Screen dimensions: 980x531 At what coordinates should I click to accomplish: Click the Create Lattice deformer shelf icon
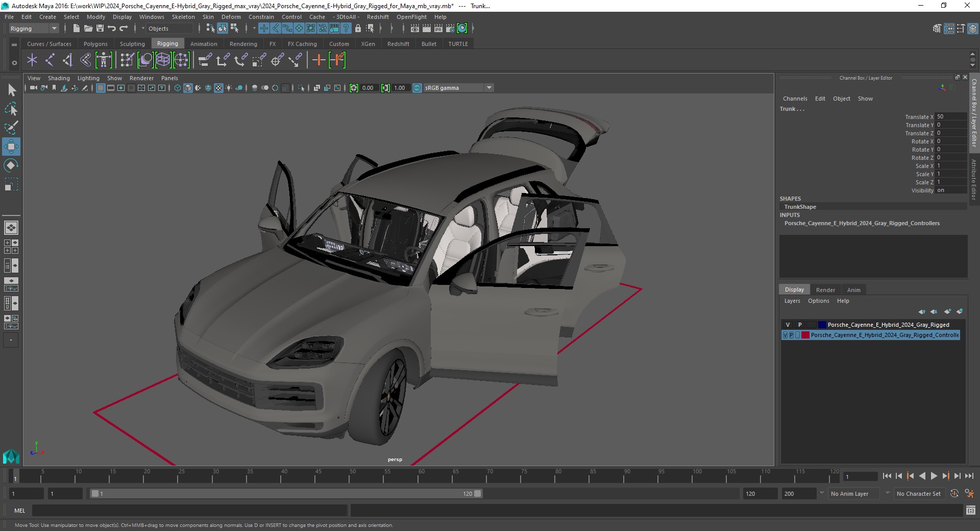pos(163,60)
